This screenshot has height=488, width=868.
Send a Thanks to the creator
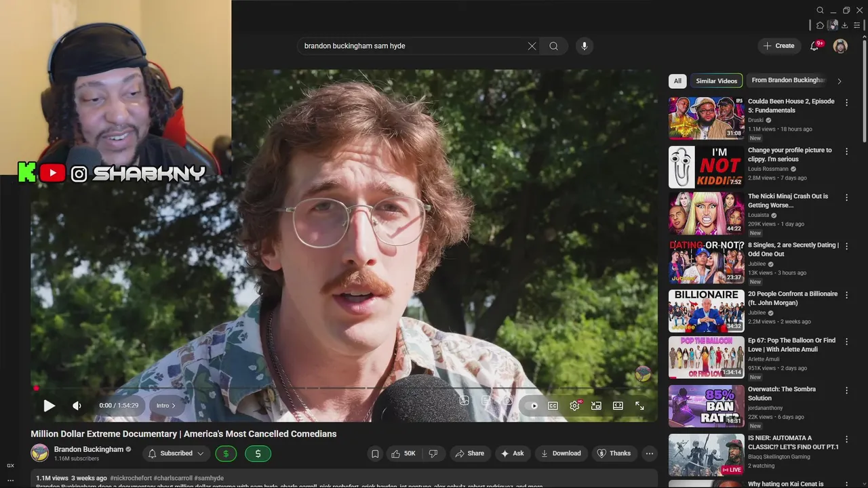[x=614, y=453]
